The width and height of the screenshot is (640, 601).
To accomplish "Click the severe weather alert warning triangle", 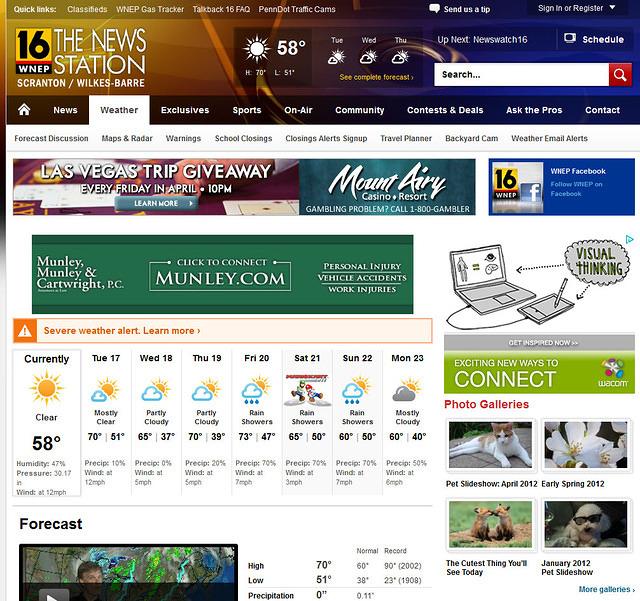I will tap(25, 330).
